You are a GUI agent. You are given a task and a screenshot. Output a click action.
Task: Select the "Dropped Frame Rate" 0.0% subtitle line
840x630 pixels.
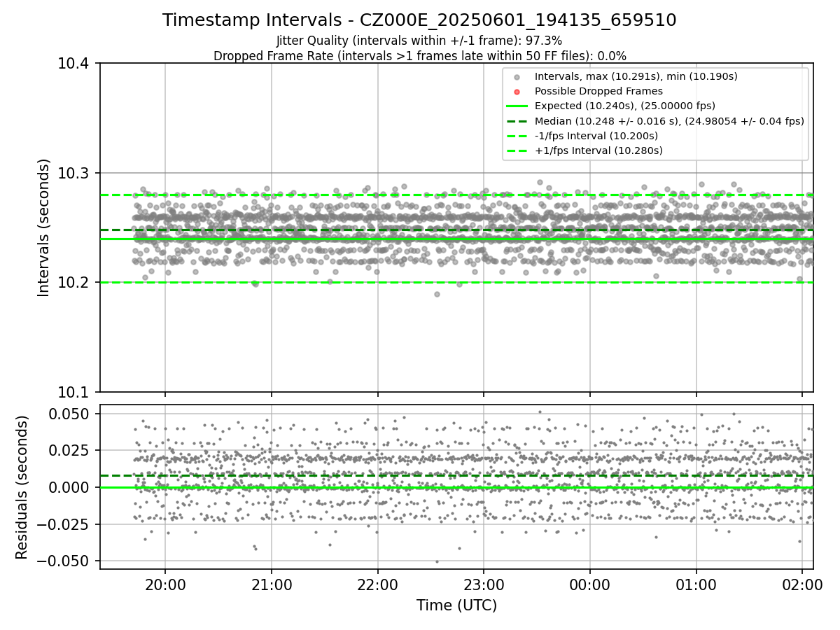[x=419, y=56]
